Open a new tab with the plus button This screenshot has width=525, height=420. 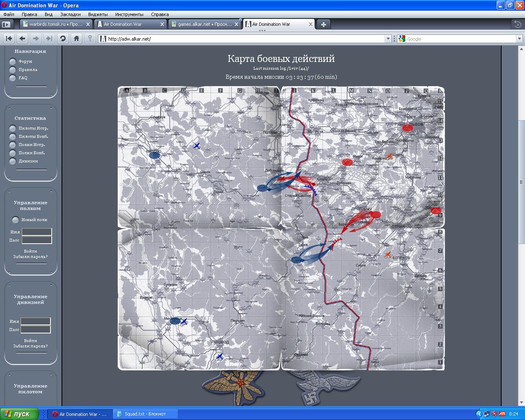click(323, 24)
